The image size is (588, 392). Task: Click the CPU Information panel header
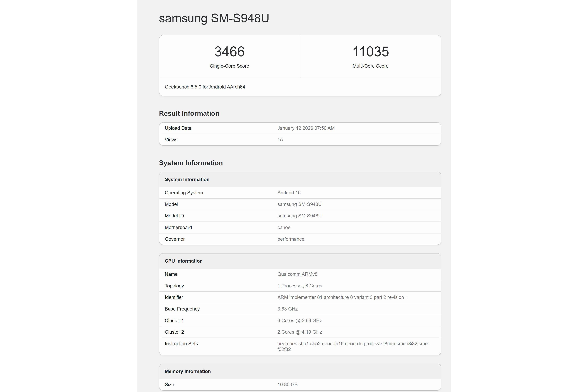[183, 261]
